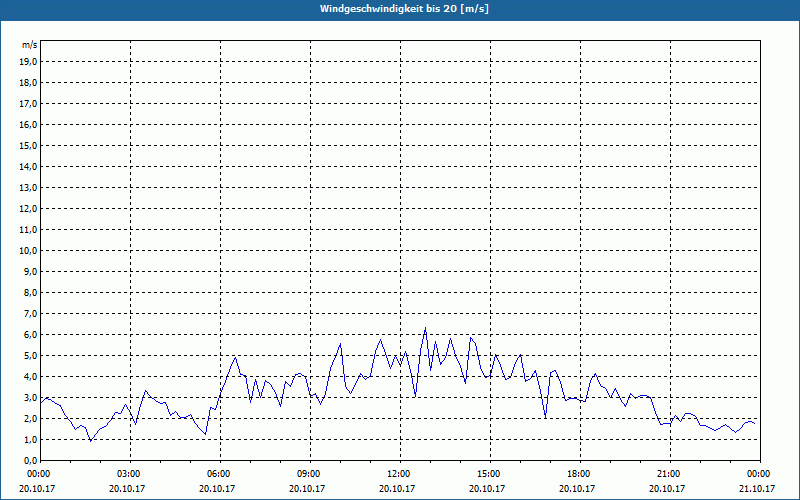Select the 11,0 axis label
This screenshot has width=800, height=500.
[29, 230]
